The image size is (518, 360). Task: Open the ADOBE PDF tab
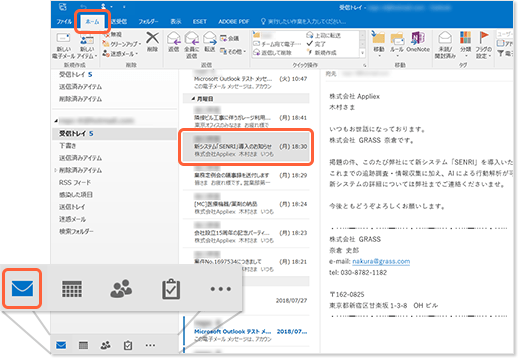(x=234, y=22)
